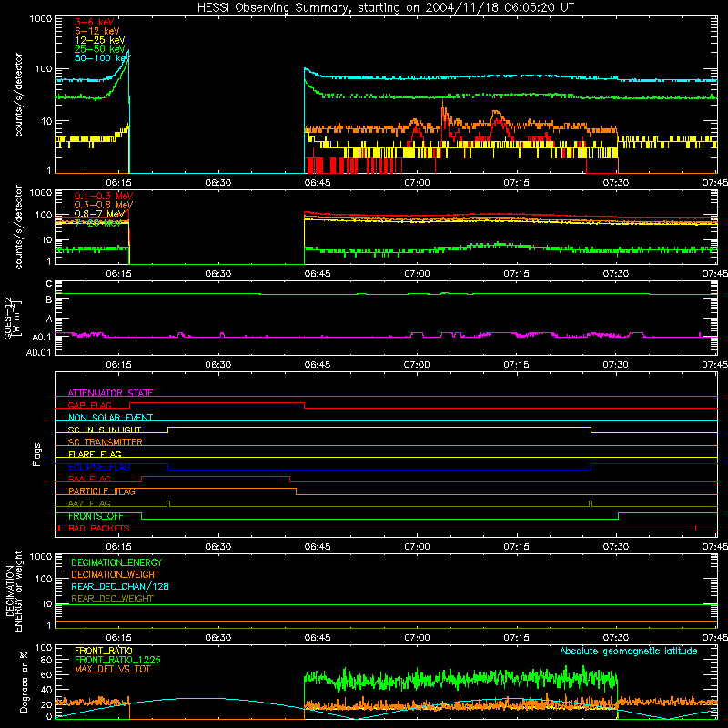This screenshot has width=728, height=728.
Task: Click the green FRONTS_OFF flag label
Action: pyautogui.click(x=96, y=516)
